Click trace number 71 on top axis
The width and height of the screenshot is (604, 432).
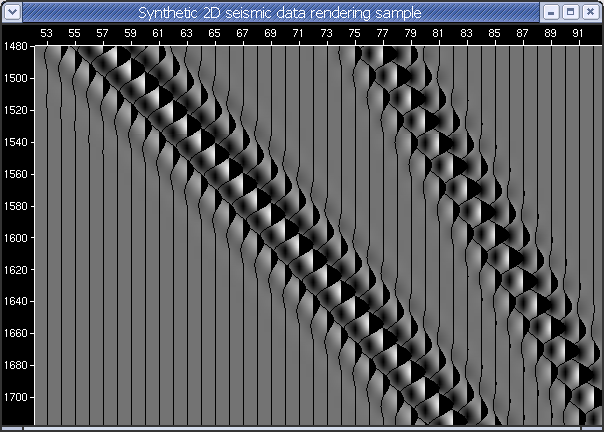pyautogui.click(x=298, y=34)
